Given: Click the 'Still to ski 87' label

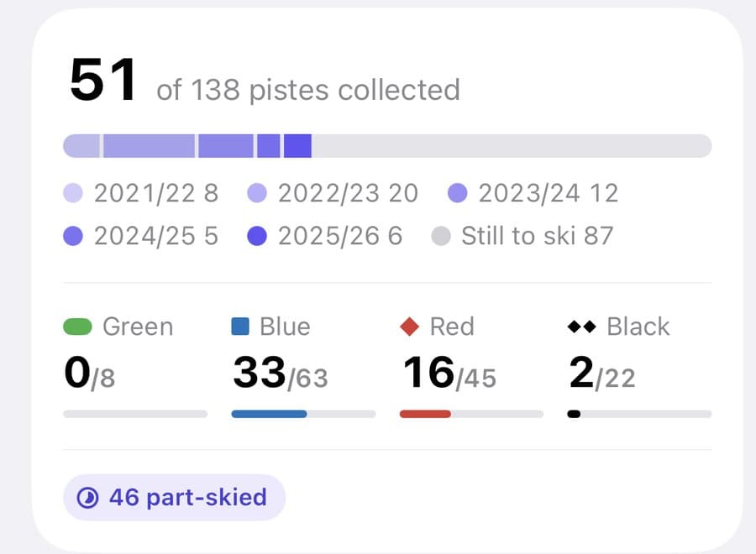Looking at the screenshot, I should pos(537,236).
